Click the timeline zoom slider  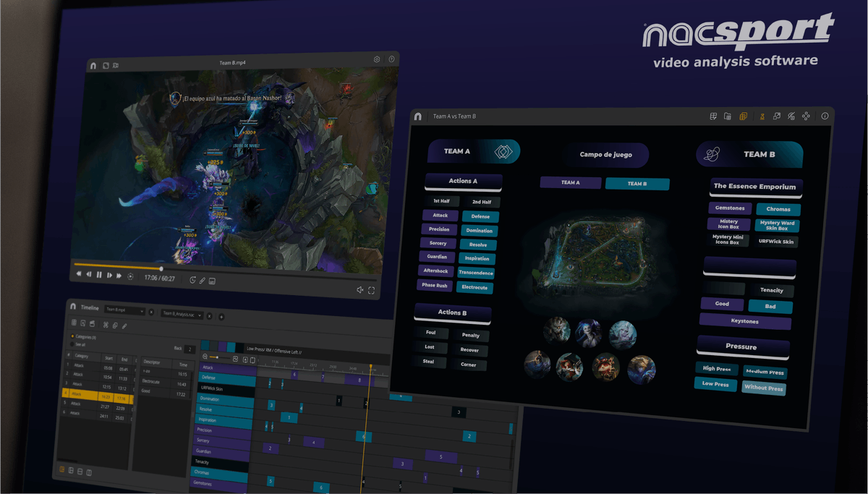pyautogui.click(x=219, y=357)
